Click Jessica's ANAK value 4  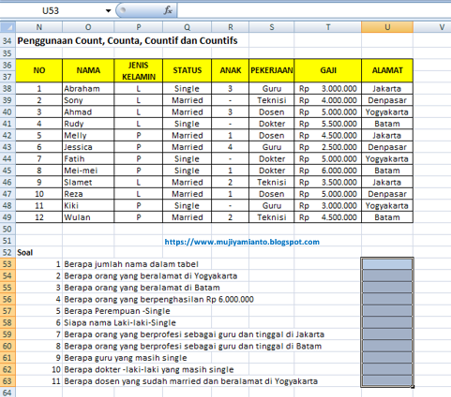[x=230, y=147]
